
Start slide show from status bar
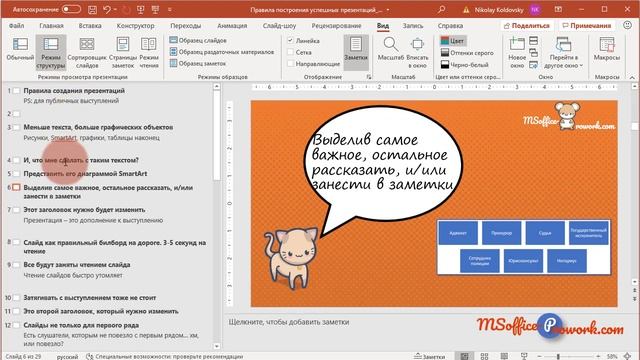[524, 356]
